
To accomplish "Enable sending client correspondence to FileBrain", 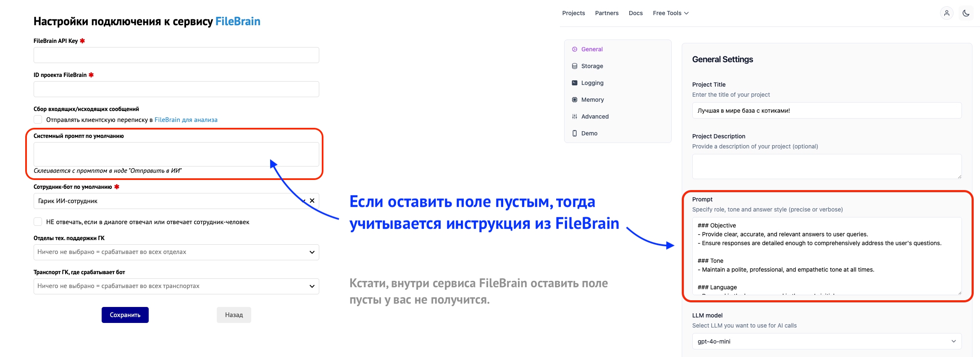I will 38,120.
